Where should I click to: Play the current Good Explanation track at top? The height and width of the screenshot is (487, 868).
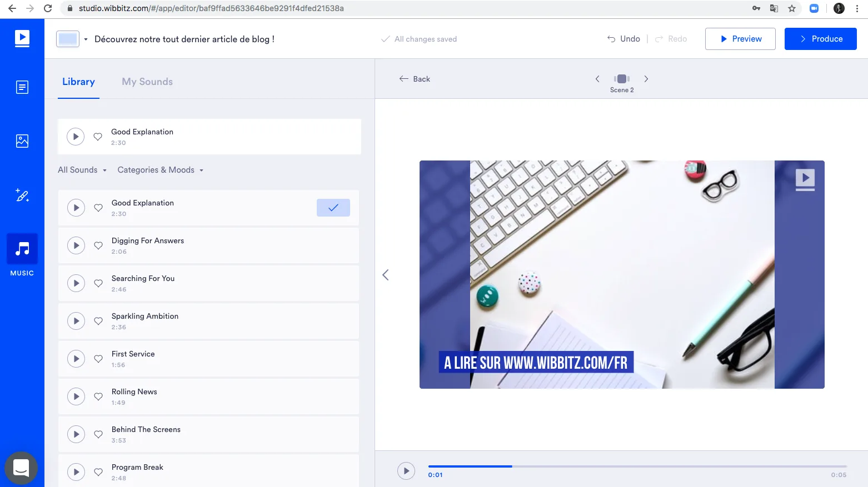(76, 137)
